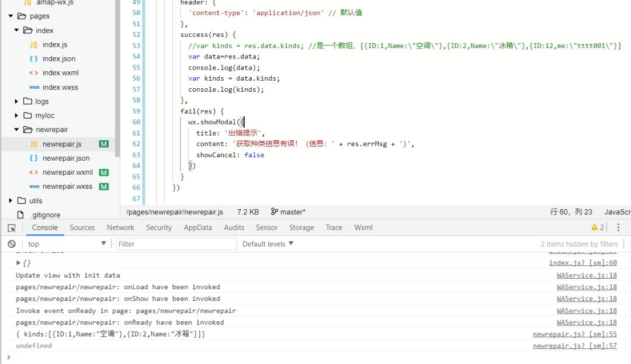The image size is (631, 364).
Task: Click the undefined console output
Action: pos(34,345)
